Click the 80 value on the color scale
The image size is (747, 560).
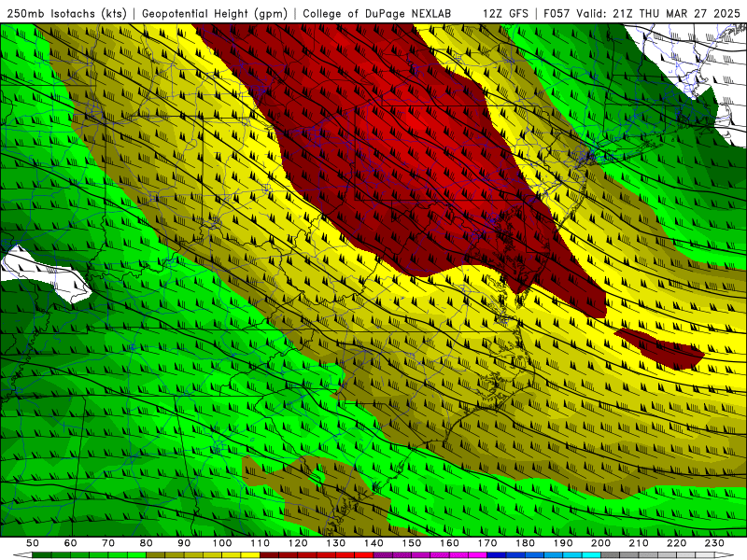click(x=147, y=543)
